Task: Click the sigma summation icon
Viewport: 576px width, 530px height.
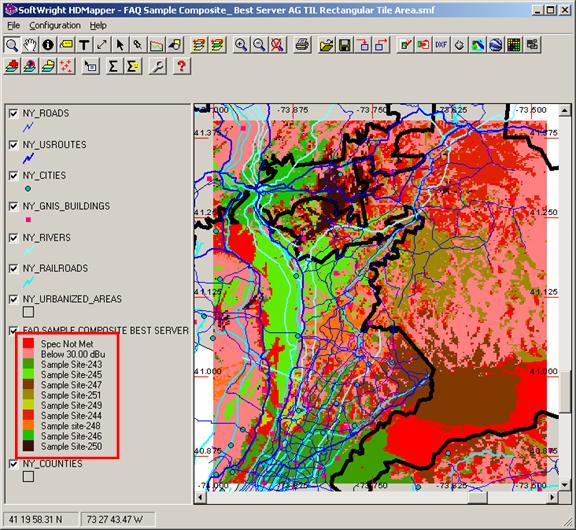Action: (x=114, y=66)
